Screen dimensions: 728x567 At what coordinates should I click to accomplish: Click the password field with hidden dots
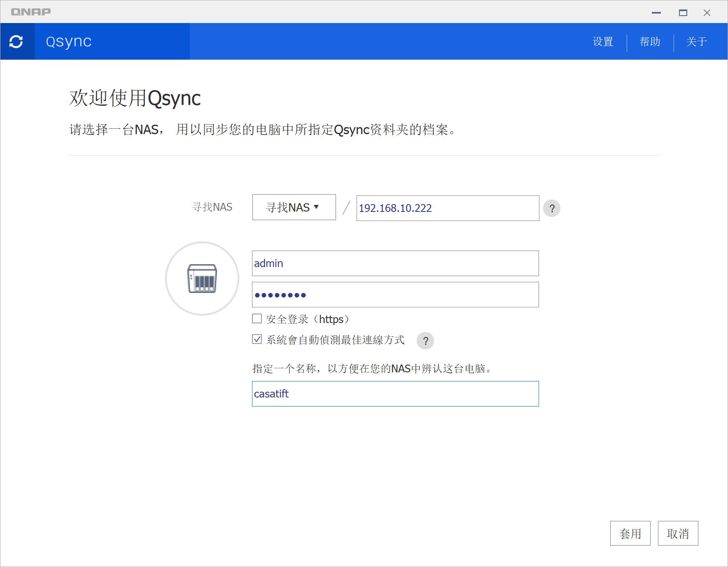pyautogui.click(x=395, y=295)
